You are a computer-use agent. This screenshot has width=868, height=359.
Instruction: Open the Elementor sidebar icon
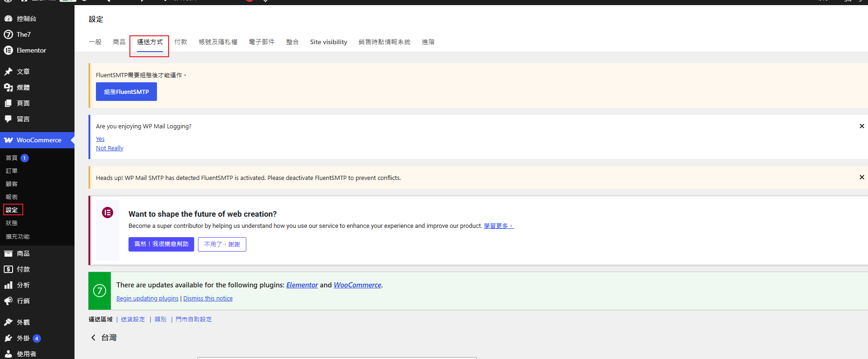(x=8, y=50)
